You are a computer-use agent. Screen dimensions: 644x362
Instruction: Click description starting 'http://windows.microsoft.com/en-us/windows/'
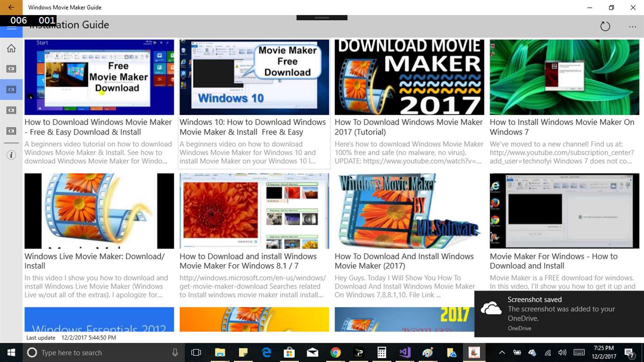[253, 286]
